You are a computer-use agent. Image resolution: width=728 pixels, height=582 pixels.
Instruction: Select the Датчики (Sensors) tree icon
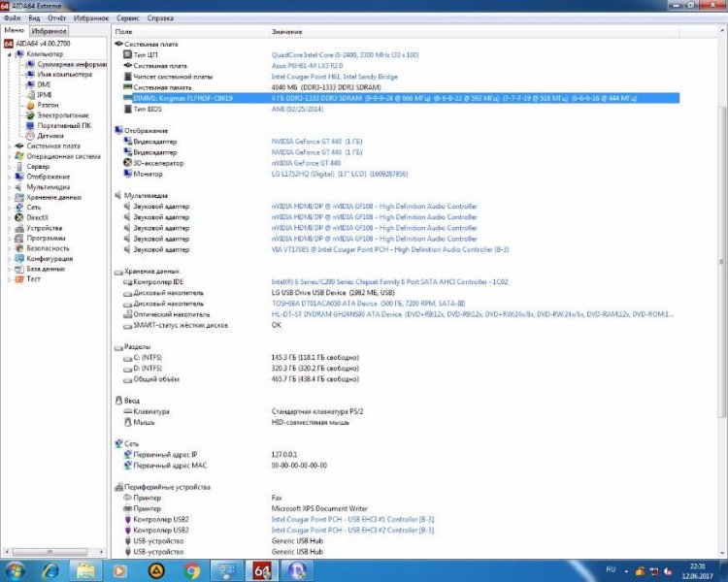click(x=30, y=136)
